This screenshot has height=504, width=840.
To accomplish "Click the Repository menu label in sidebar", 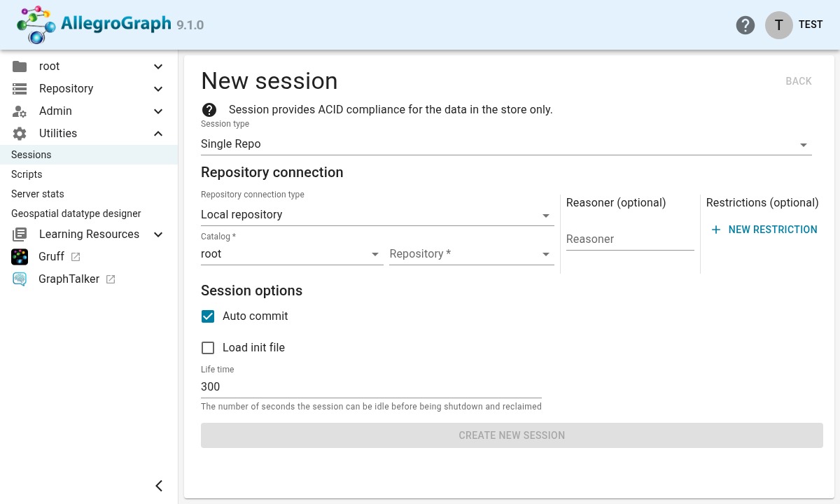I will point(66,89).
